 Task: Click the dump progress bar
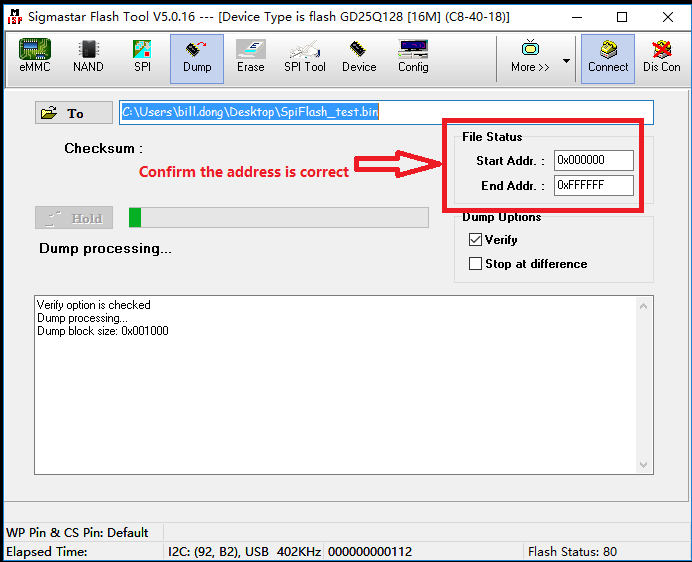278,217
